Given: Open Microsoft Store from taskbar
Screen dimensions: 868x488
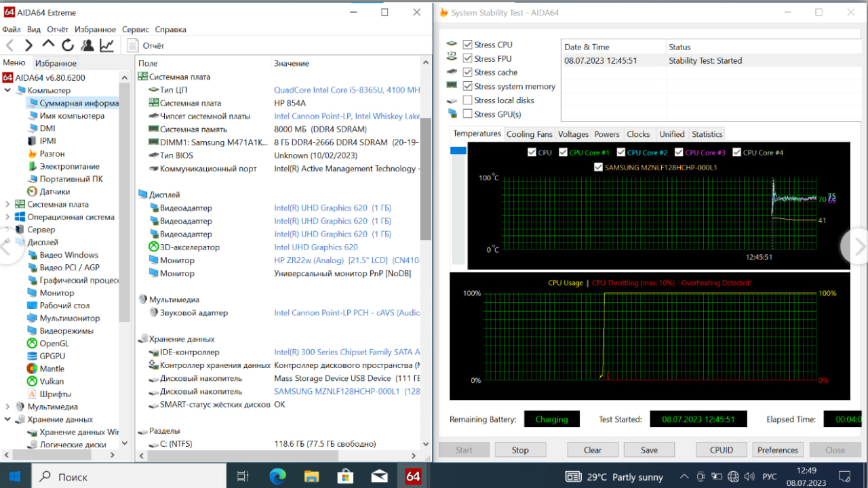Looking at the screenshot, I should coord(345,476).
